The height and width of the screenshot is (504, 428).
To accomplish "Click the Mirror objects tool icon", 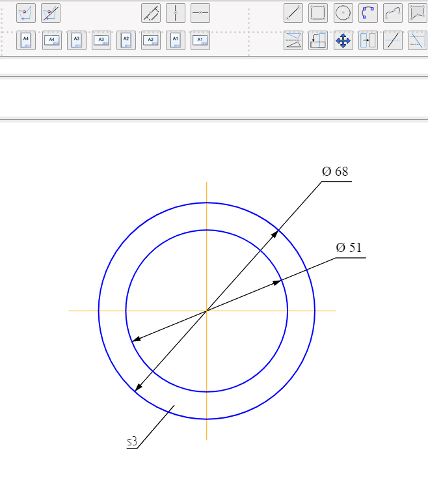I will (293, 40).
